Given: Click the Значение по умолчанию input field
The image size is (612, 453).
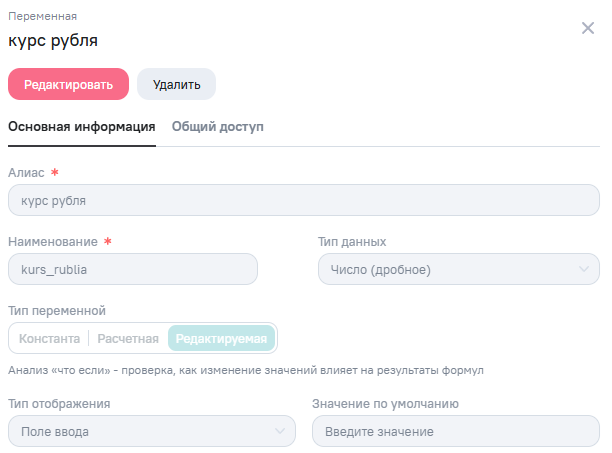Looking at the screenshot, I should 456,431.
